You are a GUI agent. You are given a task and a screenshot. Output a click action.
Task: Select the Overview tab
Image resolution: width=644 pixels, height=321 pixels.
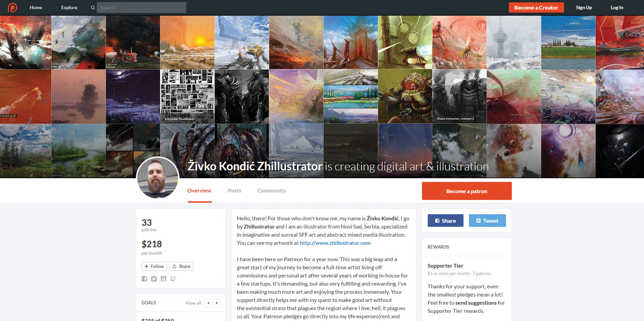click(x=199, y=191)
